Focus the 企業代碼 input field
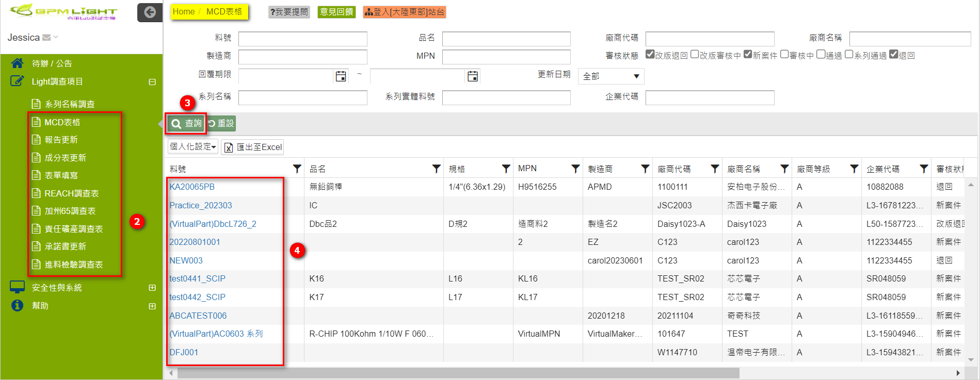The image size is (980, 380). [710, 97]
